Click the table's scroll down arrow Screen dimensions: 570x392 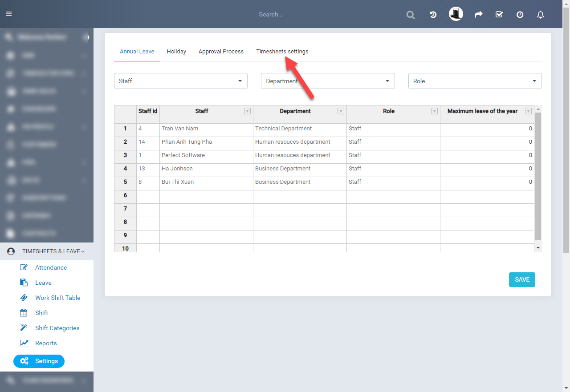(x=538, y=247)
